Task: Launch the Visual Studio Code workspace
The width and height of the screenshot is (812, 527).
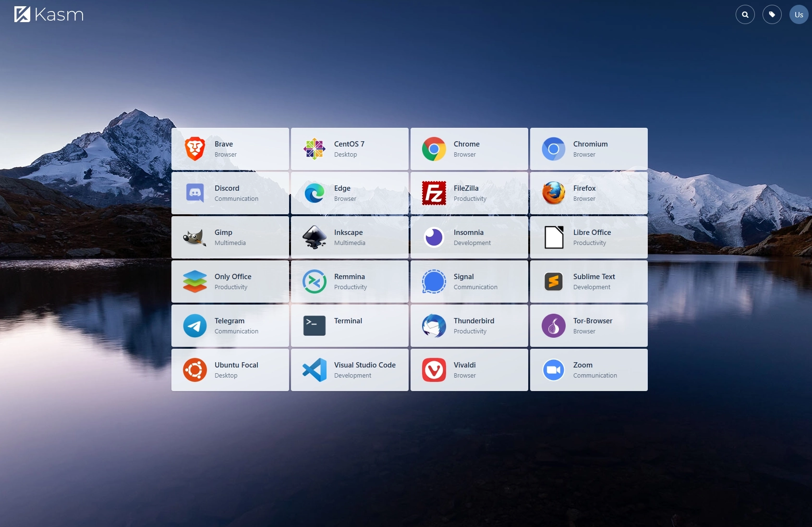Action: pyautogui.click(x=350, y=370)
